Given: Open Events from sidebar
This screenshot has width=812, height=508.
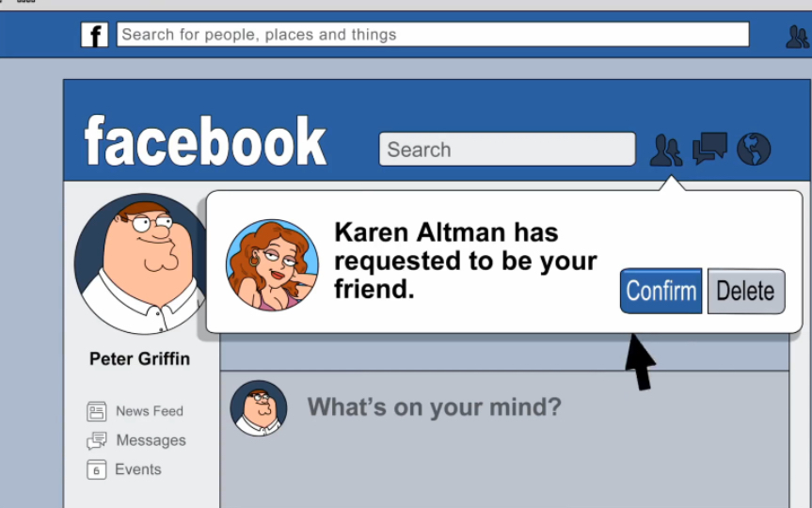Looking at the screenshot, I should click(138, 469).
